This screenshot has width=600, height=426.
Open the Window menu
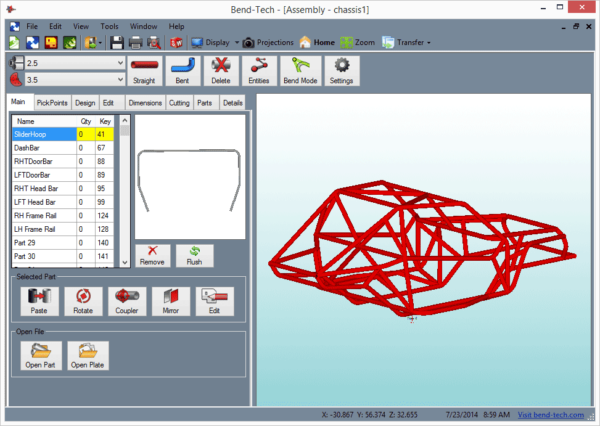[x=143, y=26]
